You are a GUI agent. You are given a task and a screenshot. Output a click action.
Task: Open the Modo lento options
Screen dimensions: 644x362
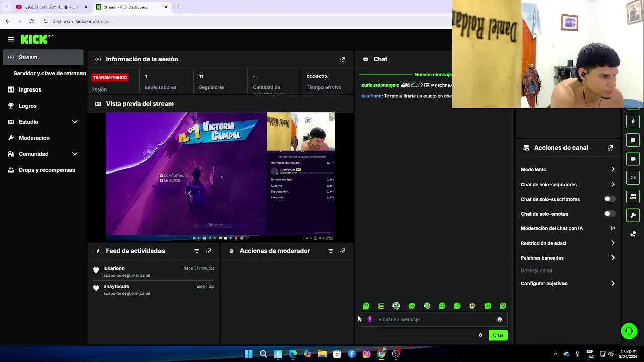[x=568, y=169]
